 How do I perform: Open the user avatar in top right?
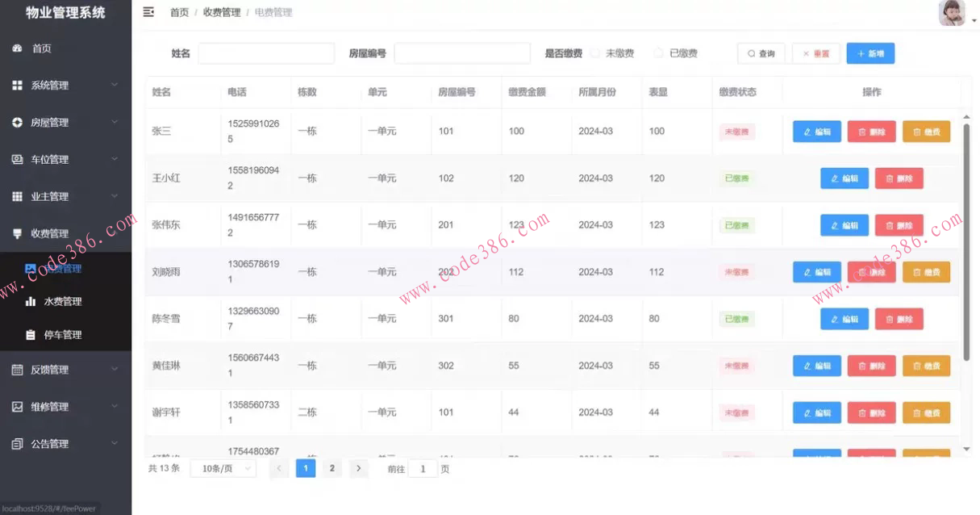click(x=952, y=13)
